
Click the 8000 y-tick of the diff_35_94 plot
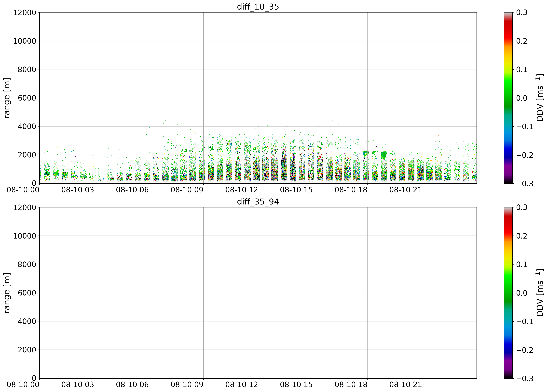(27, 264)
